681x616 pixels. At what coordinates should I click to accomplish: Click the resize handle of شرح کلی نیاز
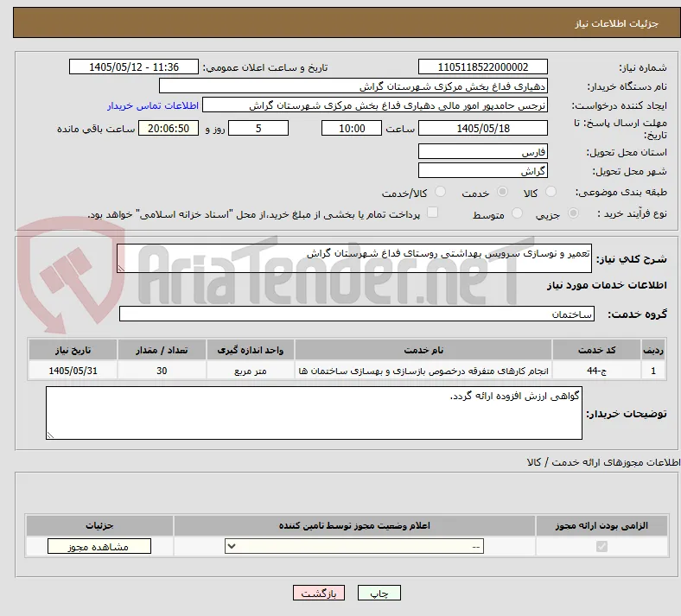(121, 269)
